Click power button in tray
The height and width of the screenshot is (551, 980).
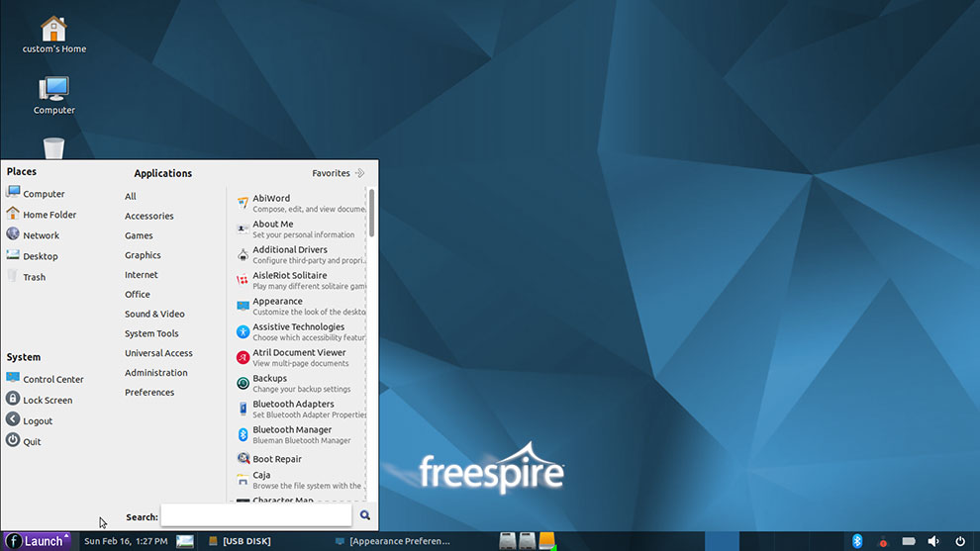click(x=960, y=541)
